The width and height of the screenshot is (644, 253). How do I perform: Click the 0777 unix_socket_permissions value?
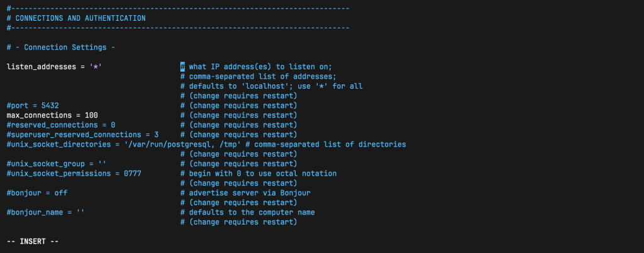click(132, 173)
